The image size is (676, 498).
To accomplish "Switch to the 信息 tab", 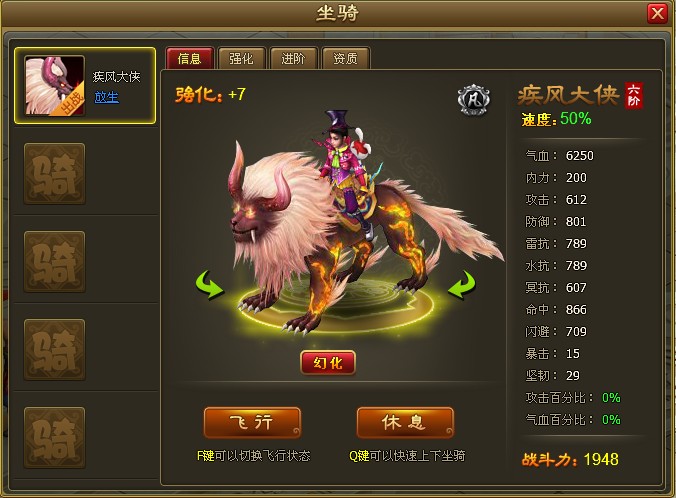I will pyautogui.click(x=190, y=58).
